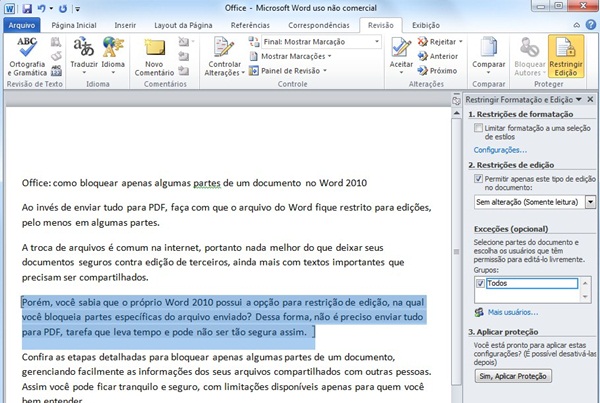Click the Rejeitar change icon
Screen dimensions: 600x403
[x=422, y=41]
